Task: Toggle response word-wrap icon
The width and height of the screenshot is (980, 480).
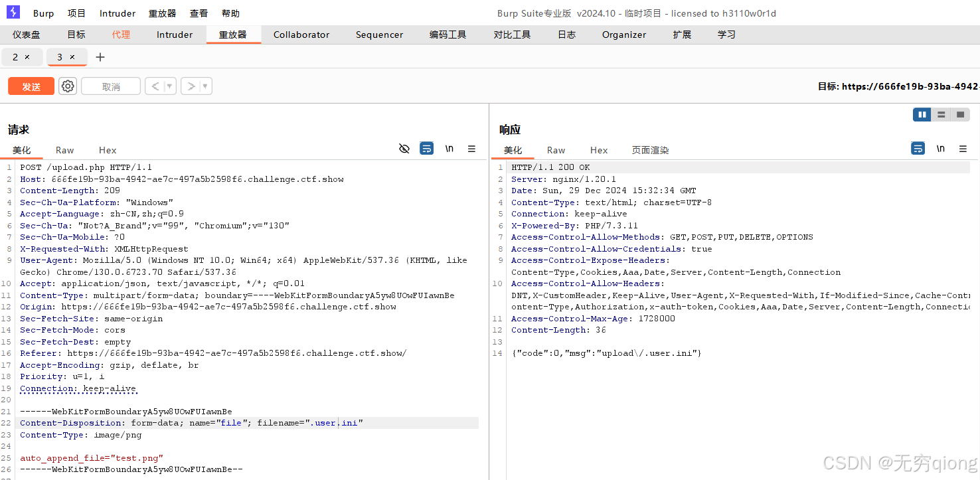Action: tap(918, 149)
